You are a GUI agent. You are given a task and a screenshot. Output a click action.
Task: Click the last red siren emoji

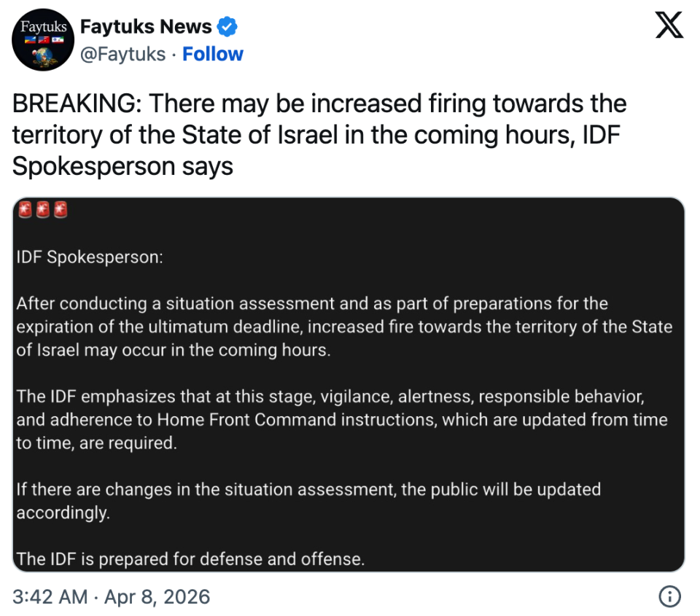pyautogui.click(x=60, y=211)
